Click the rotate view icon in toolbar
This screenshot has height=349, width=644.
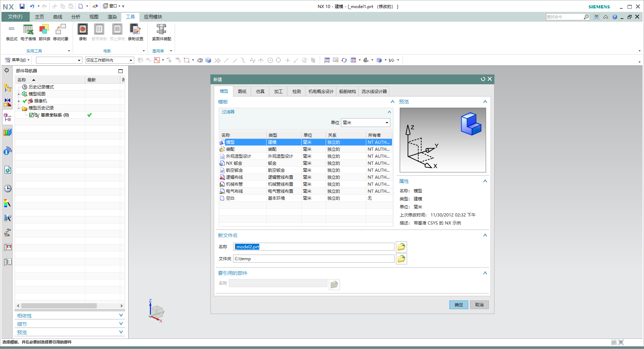[x=344, y=60]
